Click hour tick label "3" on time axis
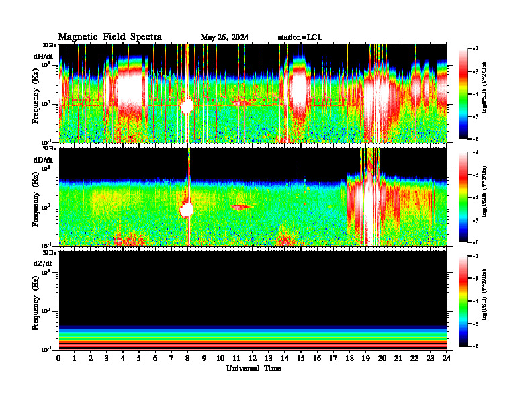 pyautogui.click(x=107, y=359)
